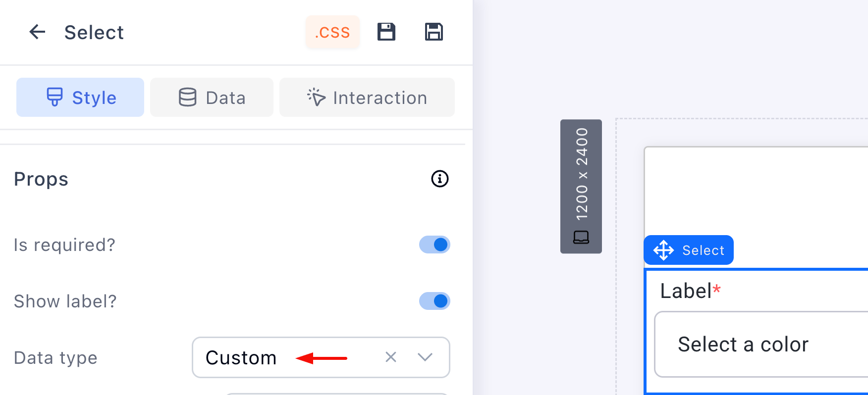Turn off the Show label? switch
The image size is (868, 395).
(x=434, y=301)
